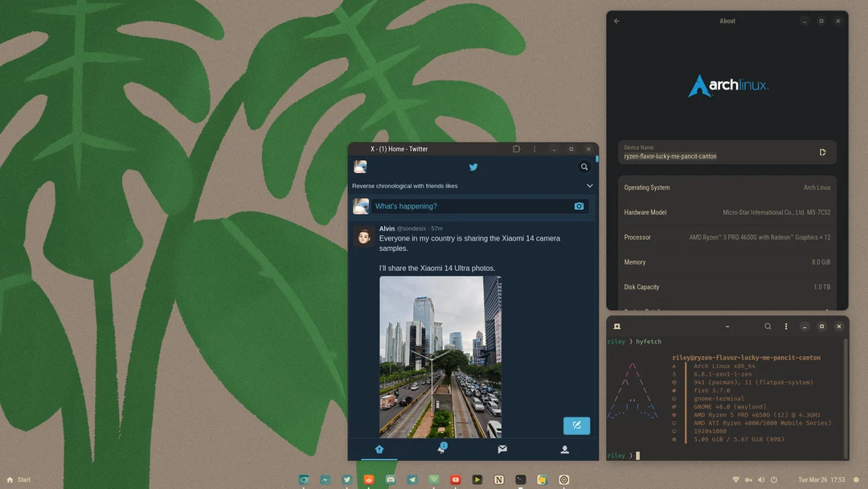
Task: View your Twitter profile via the person icon
Action: tap(565, 450)
